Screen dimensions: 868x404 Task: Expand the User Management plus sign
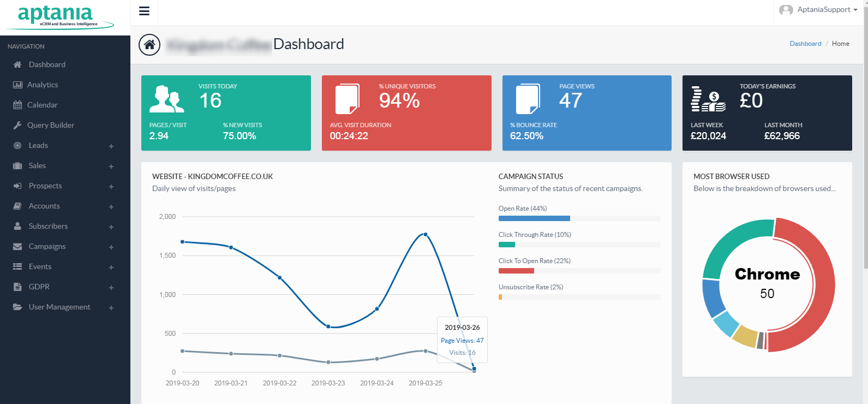pyautogui.click(x=111, y=308)
